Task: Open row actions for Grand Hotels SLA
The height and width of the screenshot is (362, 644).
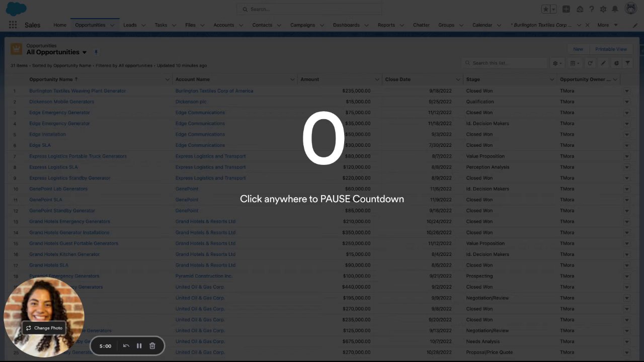Action: (627, 265)
